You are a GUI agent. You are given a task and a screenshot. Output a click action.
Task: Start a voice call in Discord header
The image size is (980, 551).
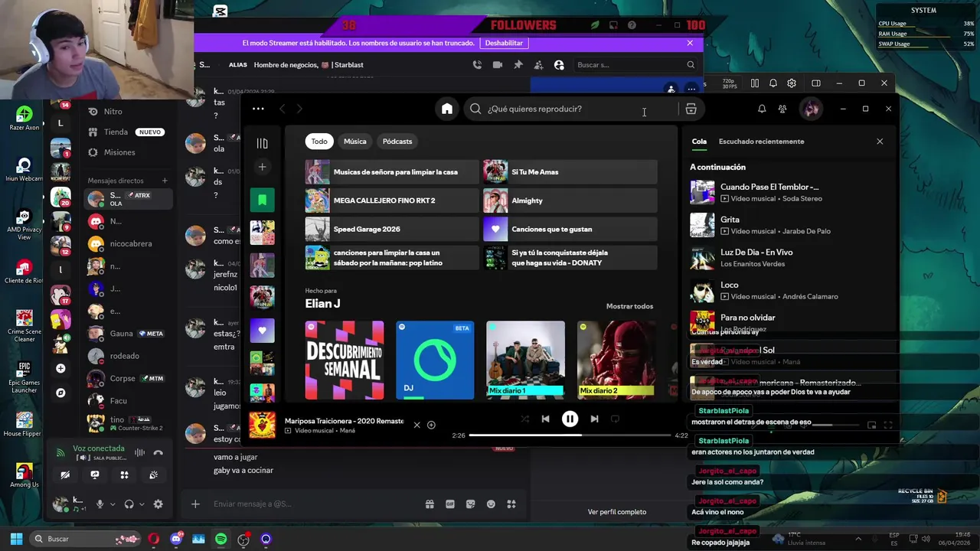pos(477,65)
